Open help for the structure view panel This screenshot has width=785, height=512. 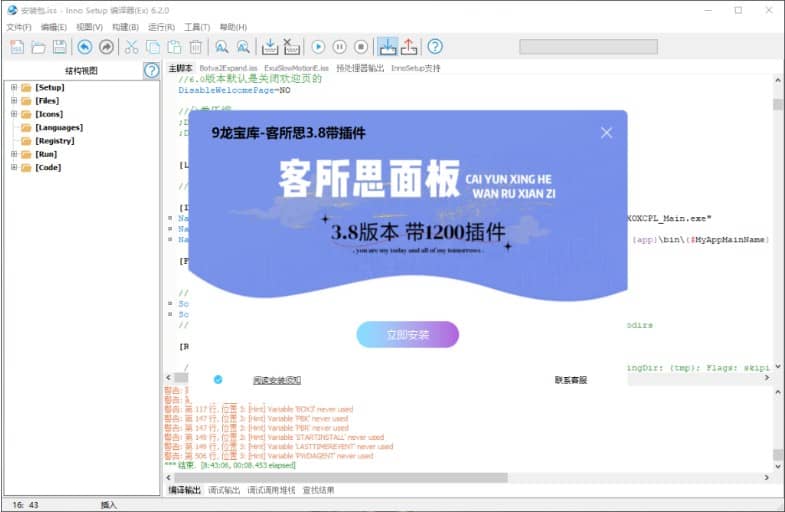151,71
